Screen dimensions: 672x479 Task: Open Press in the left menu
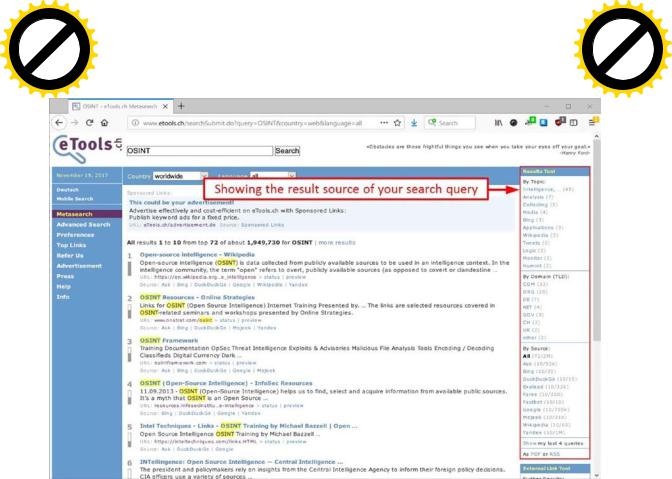pyautogui.click(x=65, y=276)
